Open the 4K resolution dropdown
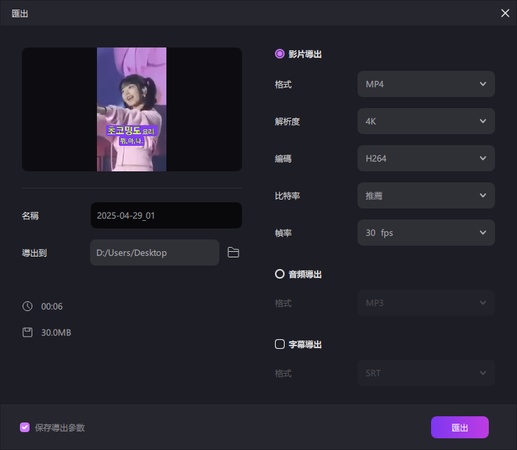 click(426, 121)
